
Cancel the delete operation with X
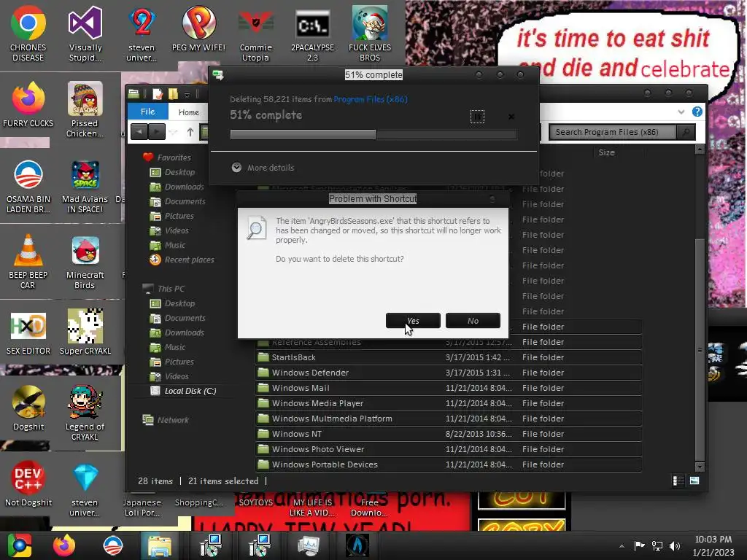[x=511, y=117]
